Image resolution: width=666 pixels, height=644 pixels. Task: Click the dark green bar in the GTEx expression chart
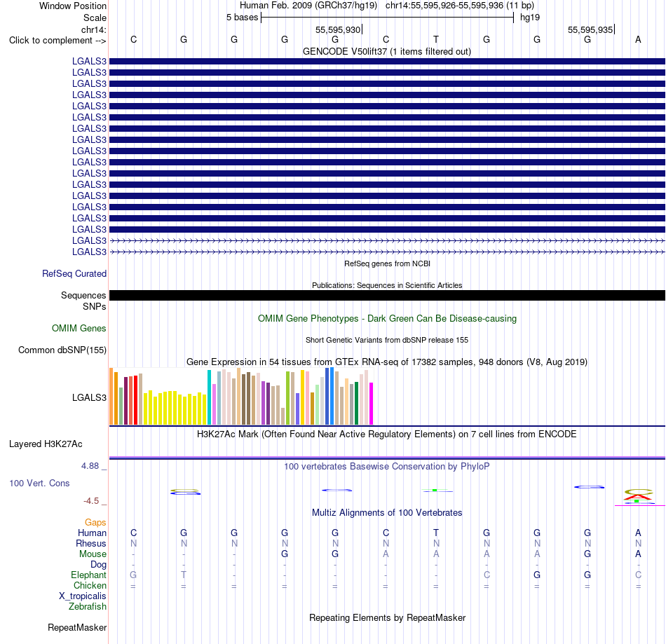[356, 404]
